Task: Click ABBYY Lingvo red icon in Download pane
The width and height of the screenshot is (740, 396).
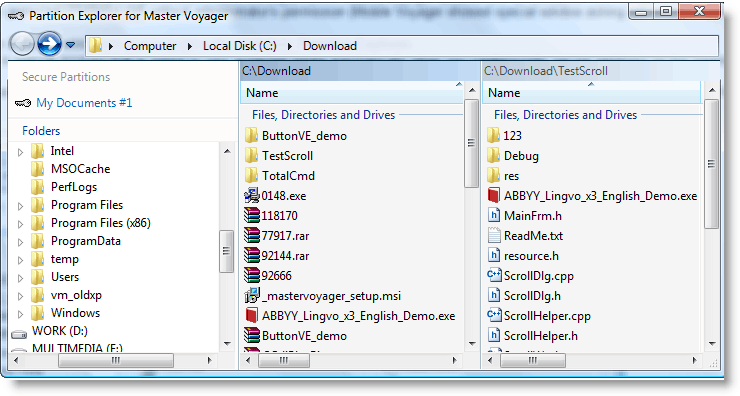Action: click(252, 315)
